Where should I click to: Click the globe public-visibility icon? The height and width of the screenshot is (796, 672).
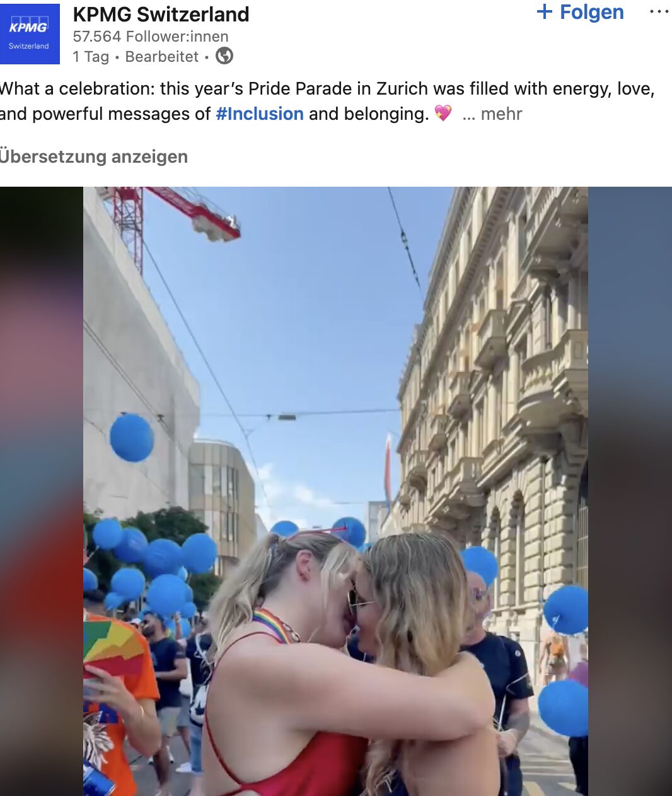[224, 56]
